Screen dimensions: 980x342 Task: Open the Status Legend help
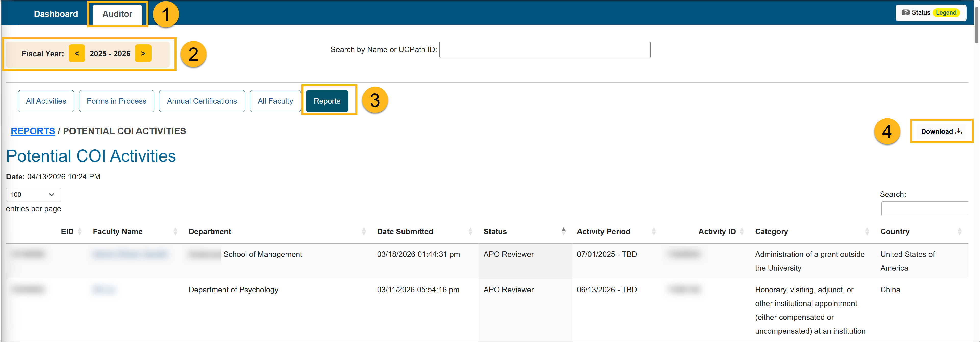[931, 13]
